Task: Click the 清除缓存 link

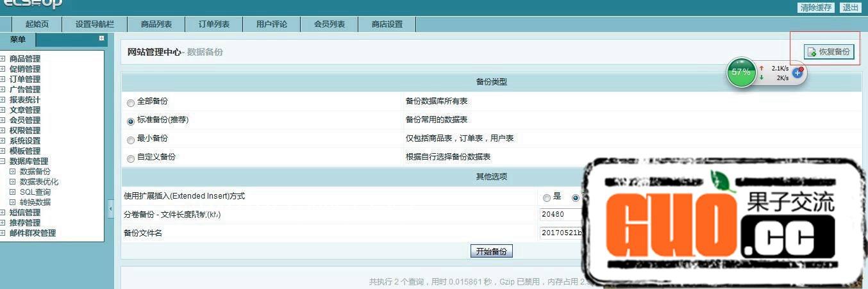Action: pos(815,8)
